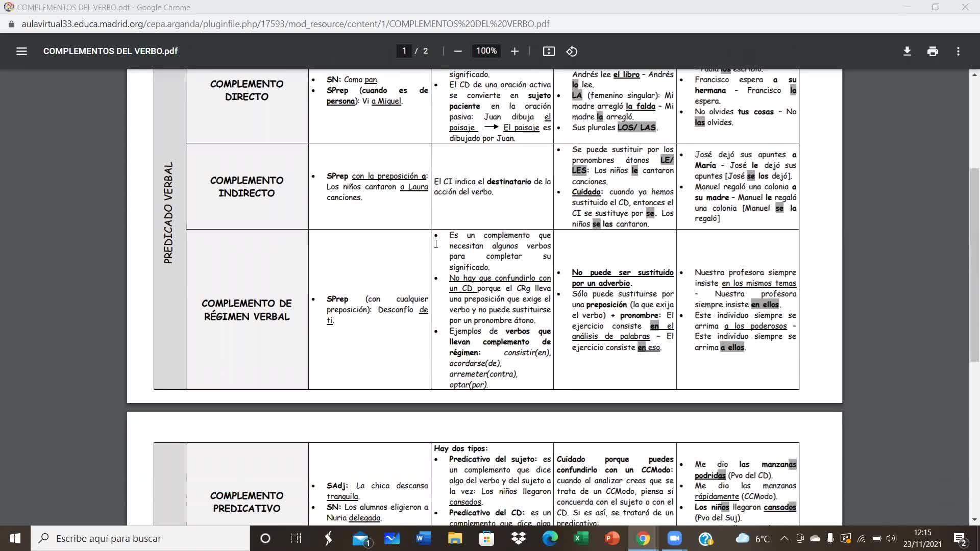Image resolution: width=980 pixels, height=551 pixels.
Task: Click the fit to page button
Action: [549, 51]
